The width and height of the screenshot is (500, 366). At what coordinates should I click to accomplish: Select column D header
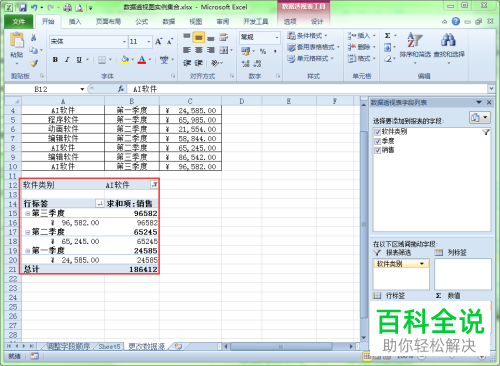click(x=242, y=101)
